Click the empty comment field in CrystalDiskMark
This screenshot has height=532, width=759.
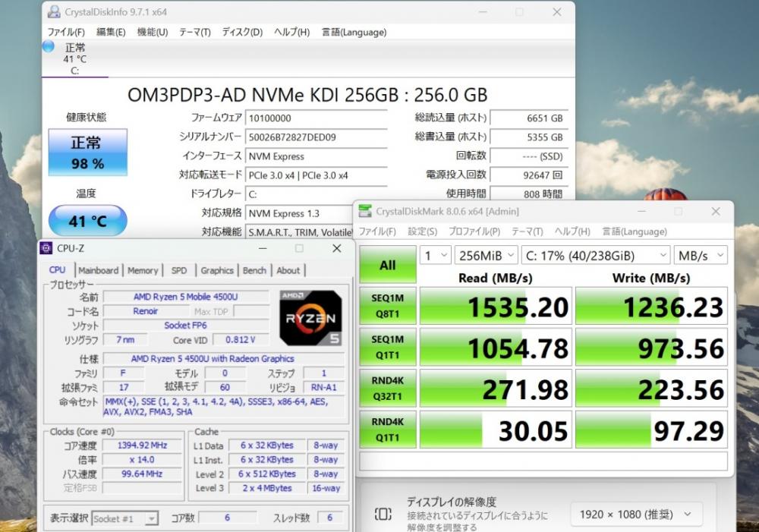(x=543, y=461)
